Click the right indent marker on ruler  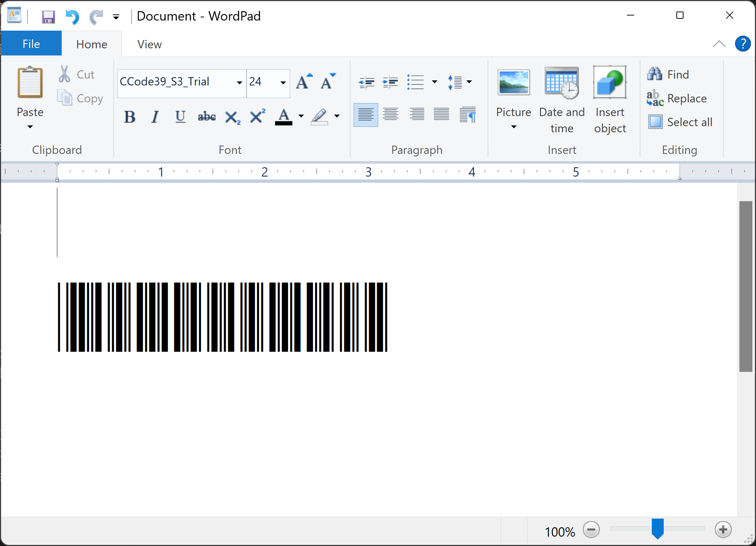(x=680, y=178)
